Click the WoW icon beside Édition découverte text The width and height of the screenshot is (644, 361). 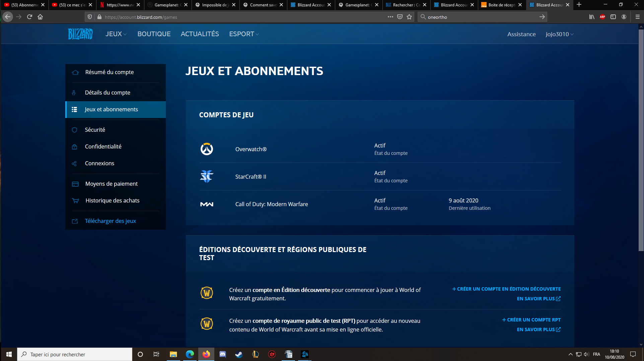(x=207, y=293)
